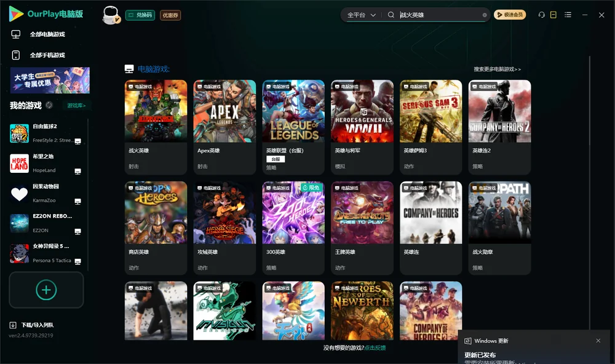Click the download icon beside 下载/导入列队
This screenshot has height=364, width=615.
click(x=13, y=325)
